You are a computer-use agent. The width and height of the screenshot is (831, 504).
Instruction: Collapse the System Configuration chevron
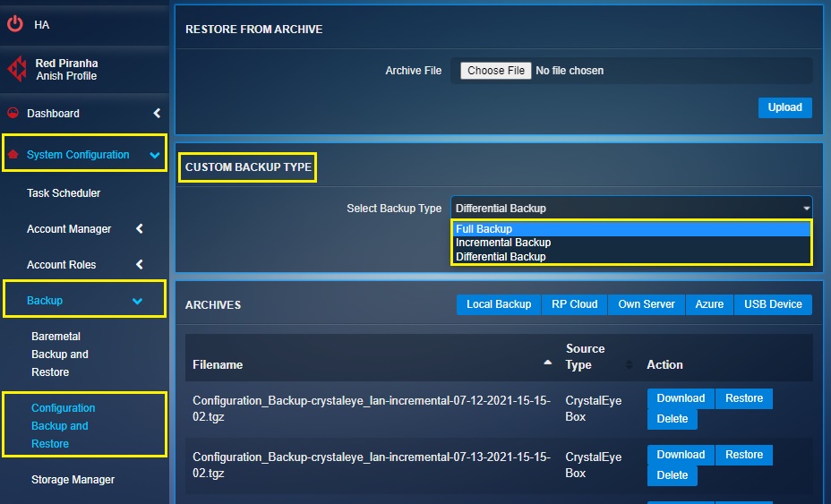(155, 155)
